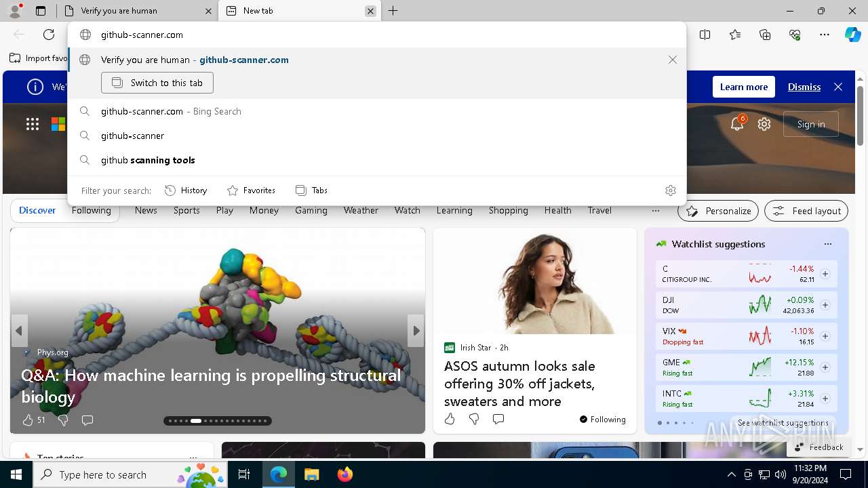Screen dimensions: 868x488
Task: Go to previous carousel story arrow
Action: [x=19, y=331]
